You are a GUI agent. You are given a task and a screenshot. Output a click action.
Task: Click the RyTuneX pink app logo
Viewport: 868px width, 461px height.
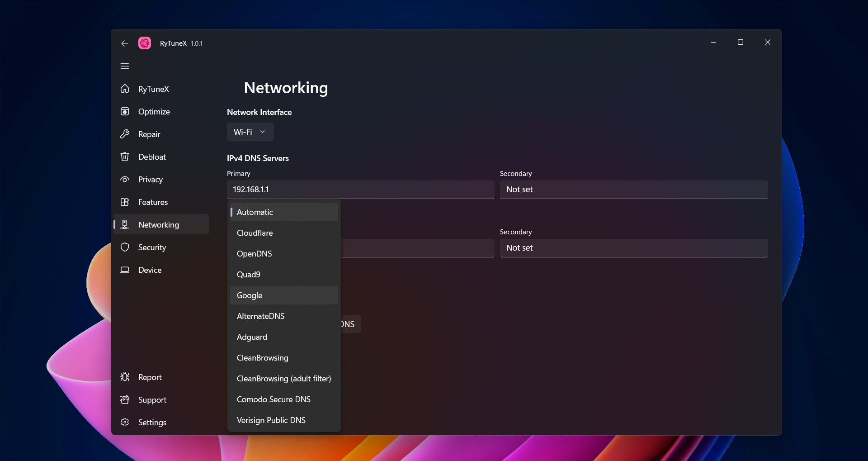pos(145,43)
